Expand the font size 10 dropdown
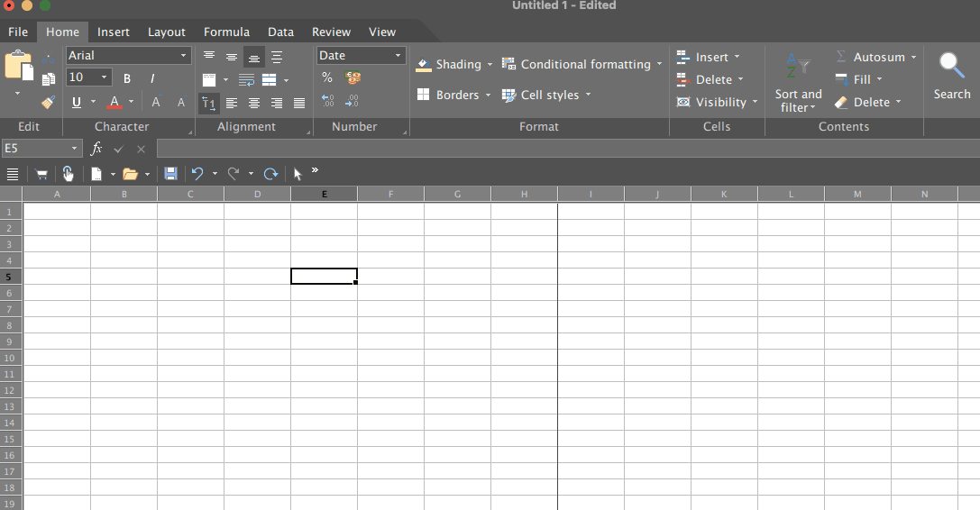The height and width of the screenshot is (510, 980). [x=104, y=77]
